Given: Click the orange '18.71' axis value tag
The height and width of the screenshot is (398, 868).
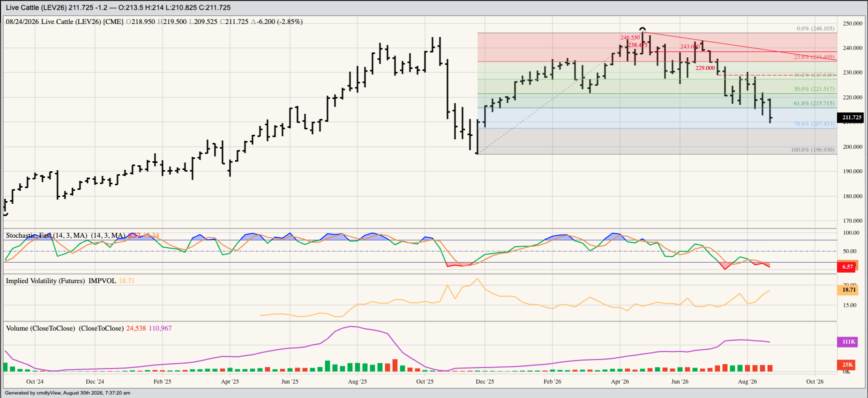Looking at the screenshot, I should (849, 290).
